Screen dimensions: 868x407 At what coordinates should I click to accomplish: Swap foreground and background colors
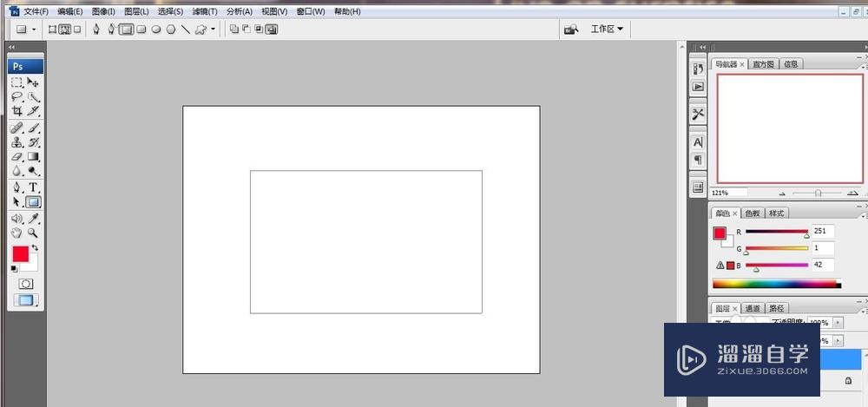pyautogui.click(x=35, y=247)
